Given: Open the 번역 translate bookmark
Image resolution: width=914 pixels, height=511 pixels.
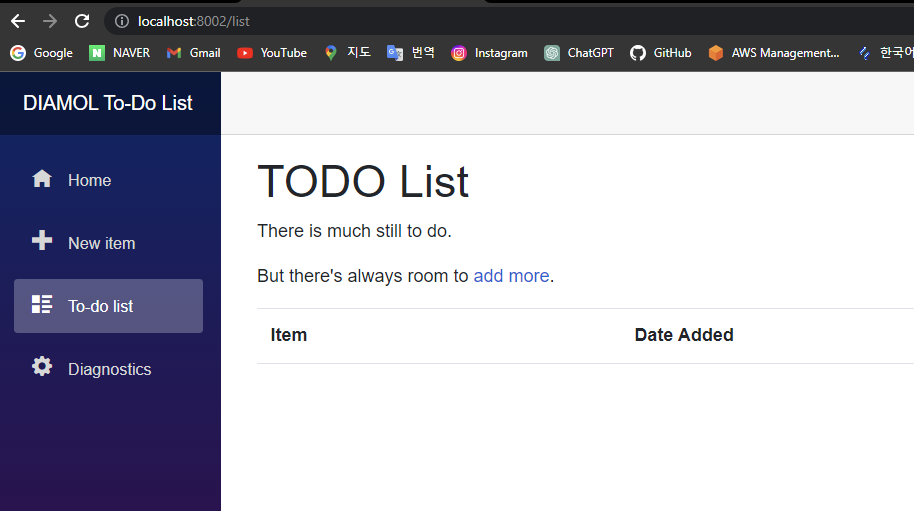Looking at the screenshot, I should [x=411, y=53].
